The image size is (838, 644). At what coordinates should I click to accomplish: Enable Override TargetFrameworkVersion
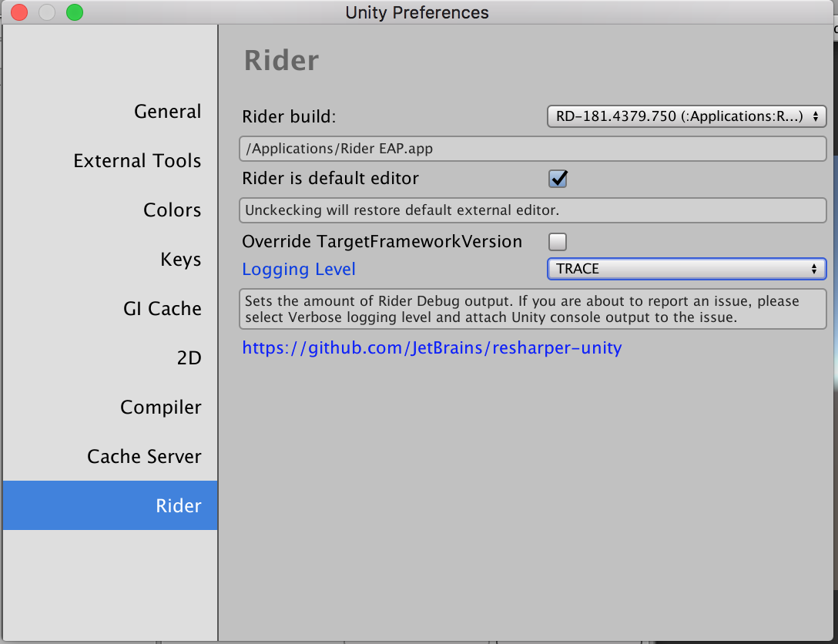[557, 241]
